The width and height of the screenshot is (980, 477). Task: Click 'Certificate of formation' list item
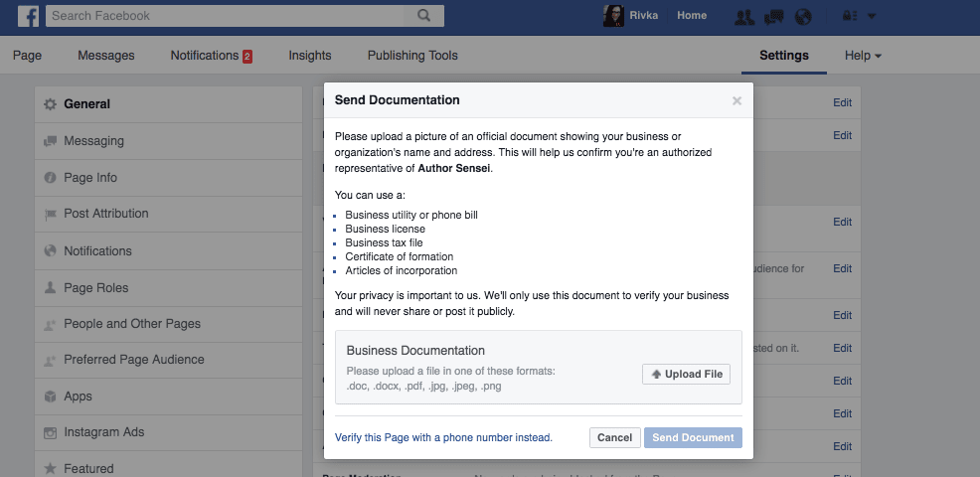click(x=400, y=257)
